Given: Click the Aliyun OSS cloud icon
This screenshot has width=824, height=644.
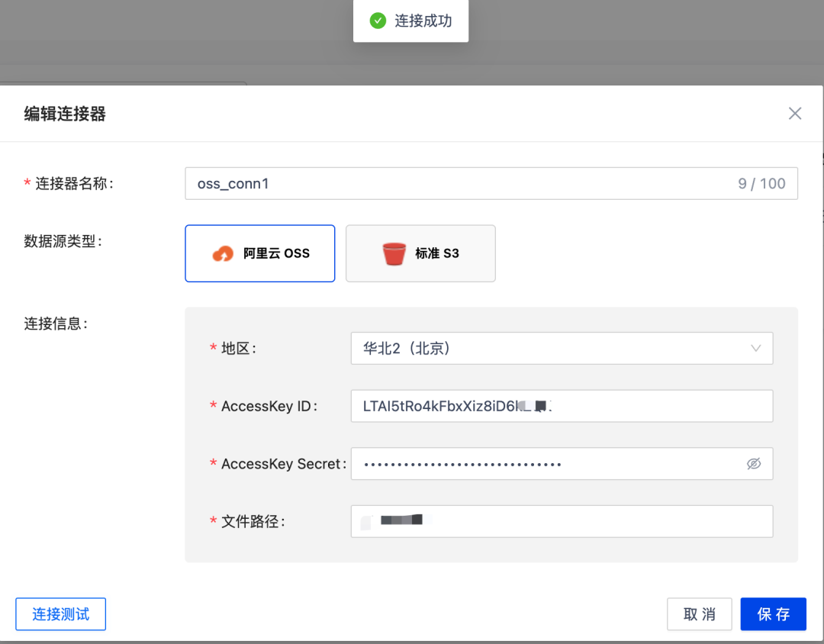Looking at the screenshot, I should (223, 253).
